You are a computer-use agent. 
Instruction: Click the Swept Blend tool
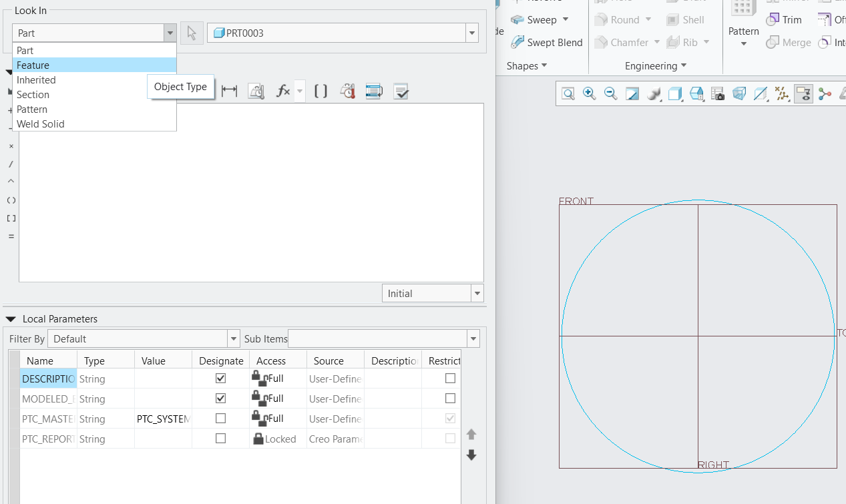[547, 42]
